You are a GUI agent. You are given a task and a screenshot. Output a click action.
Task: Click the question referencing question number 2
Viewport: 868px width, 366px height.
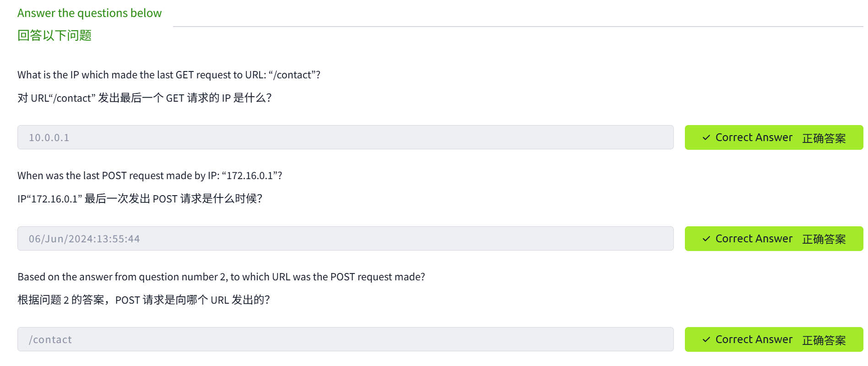[x=221, y=277]
